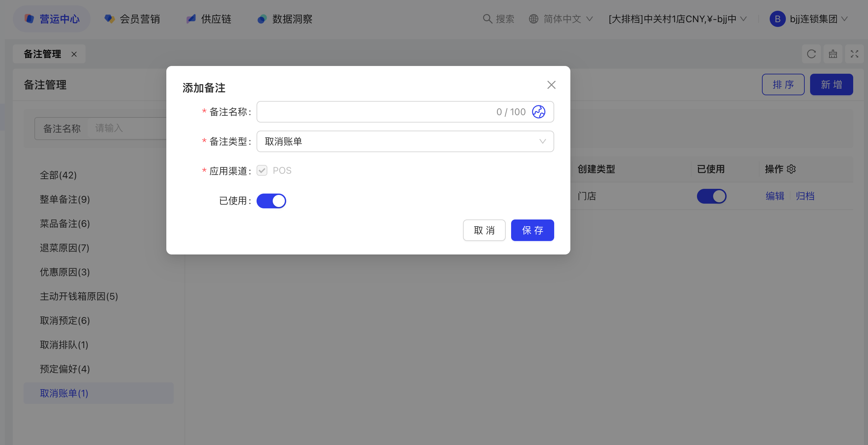This screenshot has width=868, height=445.
Task: Click the fullscreen expand icon
Action: point(854,54)
